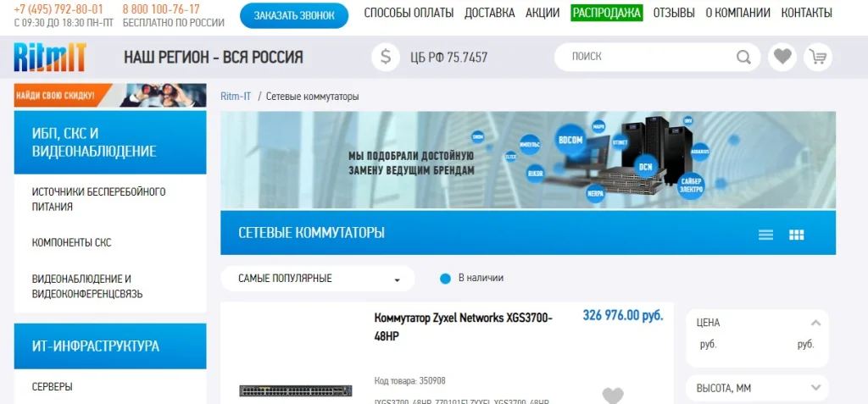Image resolution: width=868 pixels, height=404 pixels.
Task: Open favorites via header heart icon
Action: pyautogui.click(x=782, y=57)
